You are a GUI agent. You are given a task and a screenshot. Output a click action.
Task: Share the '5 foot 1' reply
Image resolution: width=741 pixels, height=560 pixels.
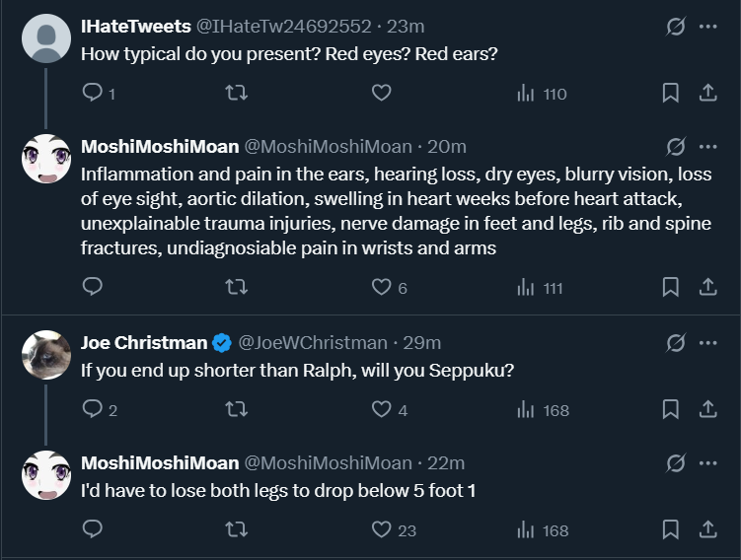tap(707, 529)
